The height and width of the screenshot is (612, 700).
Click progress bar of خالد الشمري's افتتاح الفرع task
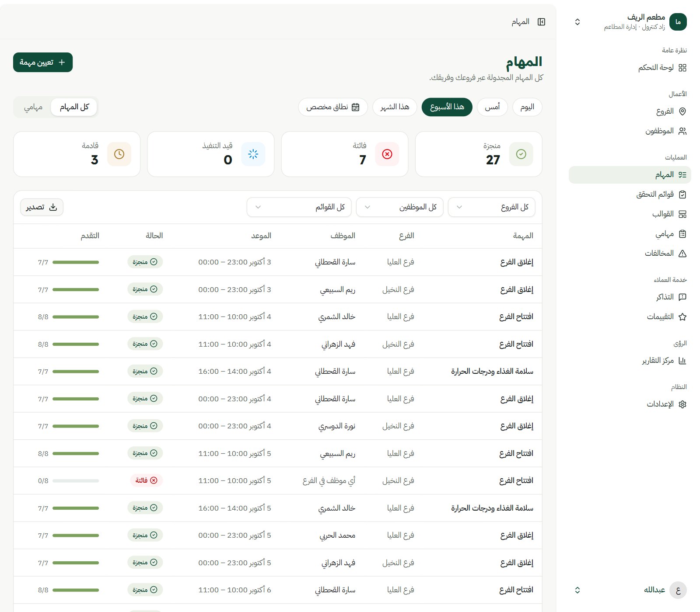pos(76,317)
